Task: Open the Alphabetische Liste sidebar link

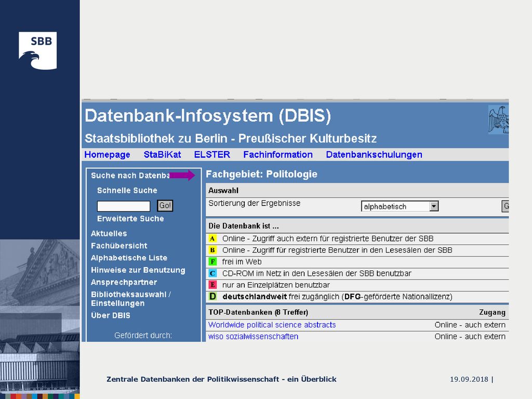Action: click(x=129, y=258)
